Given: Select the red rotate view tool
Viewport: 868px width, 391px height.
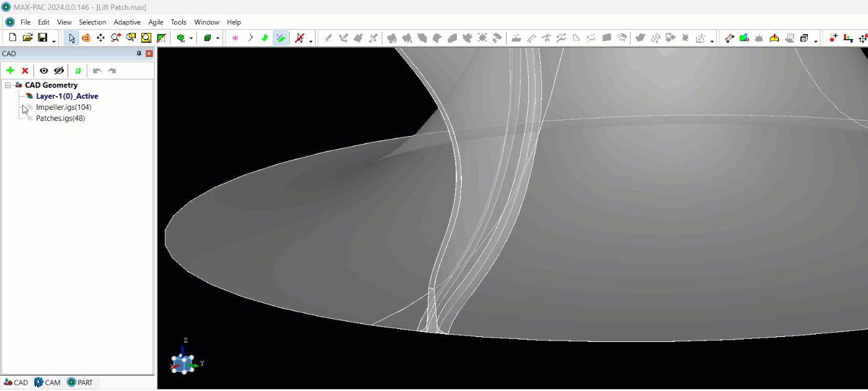Looking at the screenshot, I should point(86,38).
